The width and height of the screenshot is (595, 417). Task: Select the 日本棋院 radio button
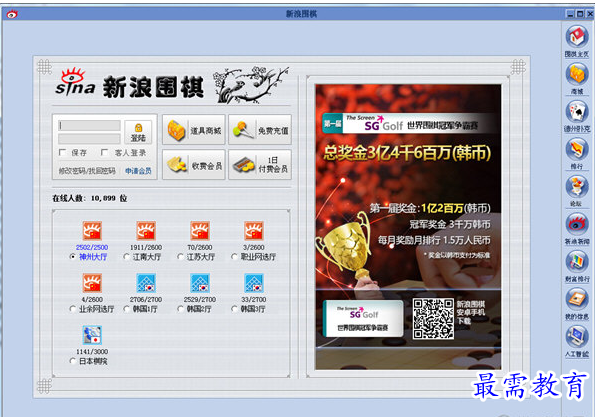pos(73,361)
